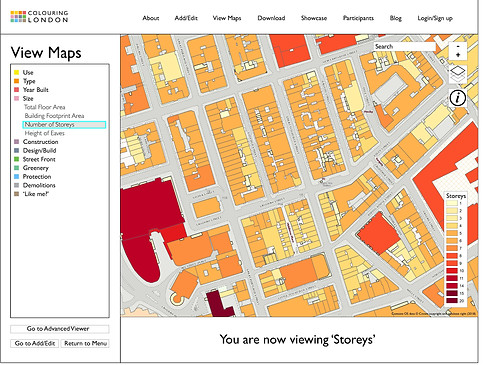Click the 'Storeys' legend title
Image resolution: width=487 pixels, height=365 pixels.
[x=456, y=196]
